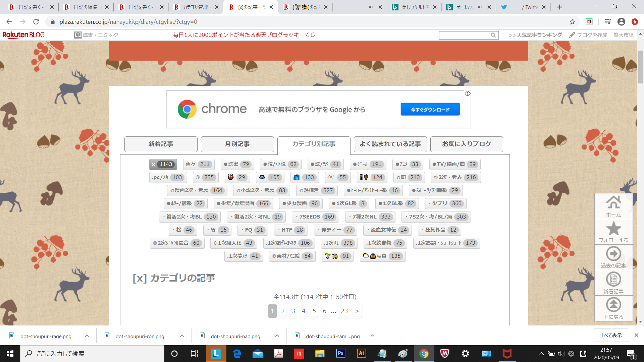Image resolution: width=644 pixels, height=362 pixels.
Task: Click the フォローする star icon
Action: click(613, 229)
